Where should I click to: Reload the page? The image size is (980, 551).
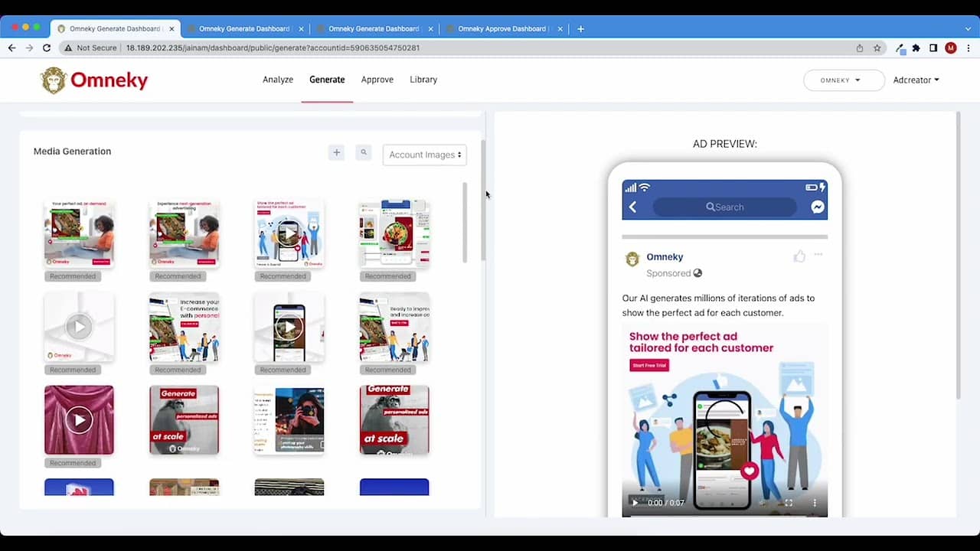click(x=47, y=47)
